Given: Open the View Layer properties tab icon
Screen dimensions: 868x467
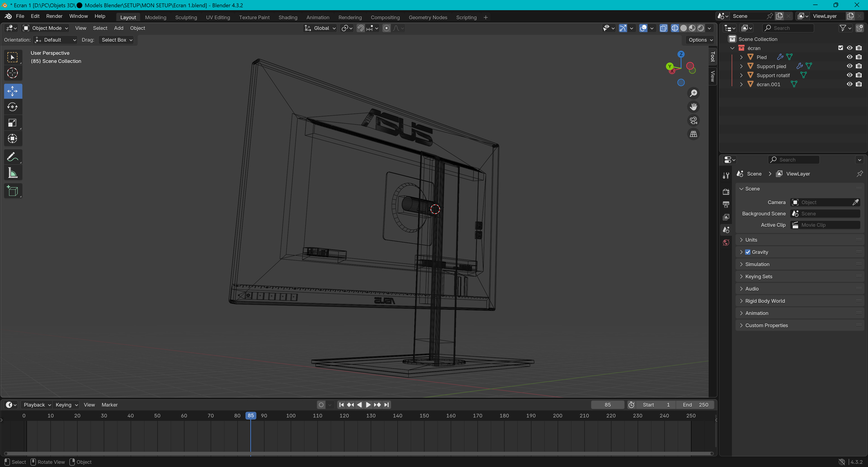Looking at the screenshot, I should [726, 217].
